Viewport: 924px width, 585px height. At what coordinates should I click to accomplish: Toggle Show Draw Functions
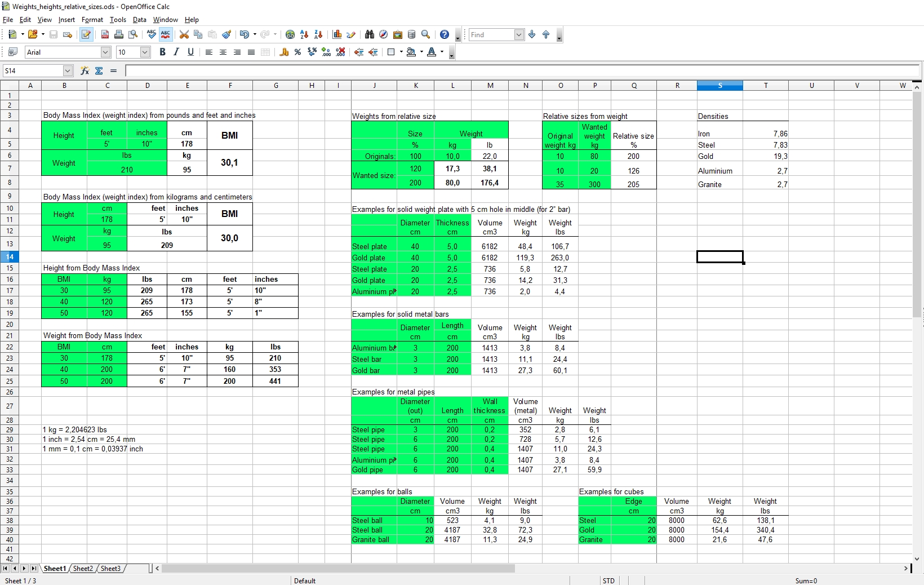coord(351,34)
